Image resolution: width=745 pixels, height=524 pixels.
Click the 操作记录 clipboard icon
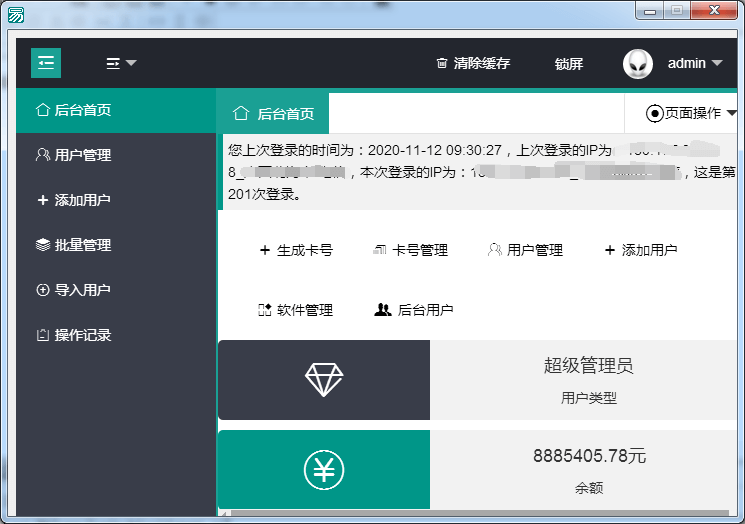(42, 335)
